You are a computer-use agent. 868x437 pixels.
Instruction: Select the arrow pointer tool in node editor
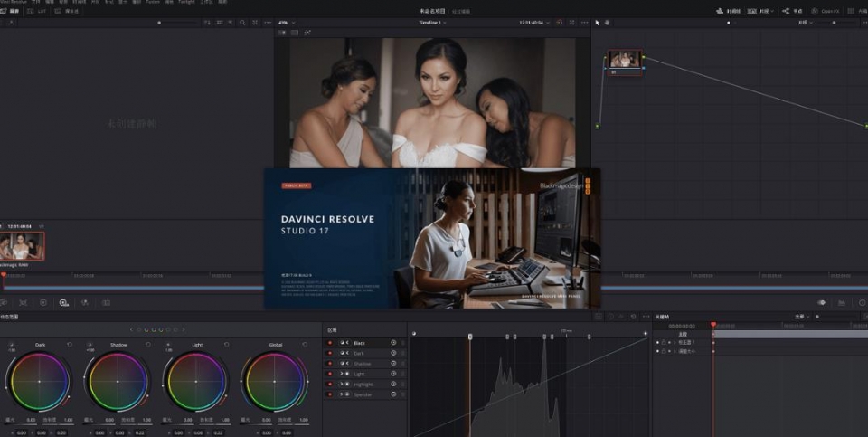coord(598,23)
